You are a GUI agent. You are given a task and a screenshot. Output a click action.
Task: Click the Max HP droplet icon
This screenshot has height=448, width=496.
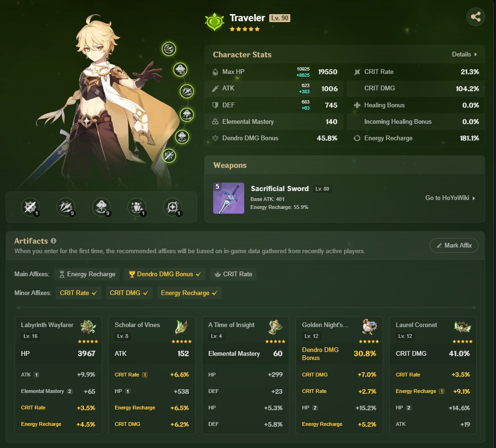tap(215, 72)
